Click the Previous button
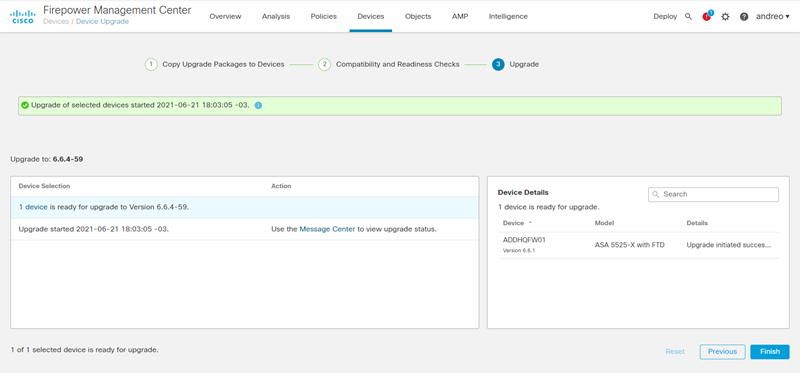 tap(722, 352)
